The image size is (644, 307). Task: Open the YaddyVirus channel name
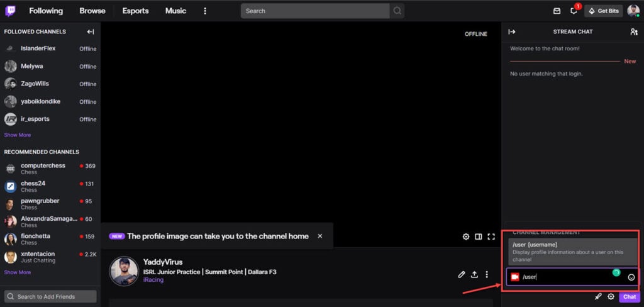pyautogui.click(x=163, y=262)
